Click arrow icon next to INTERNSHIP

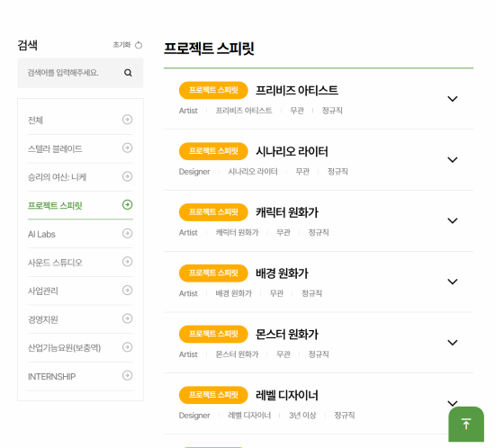point(127,375)
